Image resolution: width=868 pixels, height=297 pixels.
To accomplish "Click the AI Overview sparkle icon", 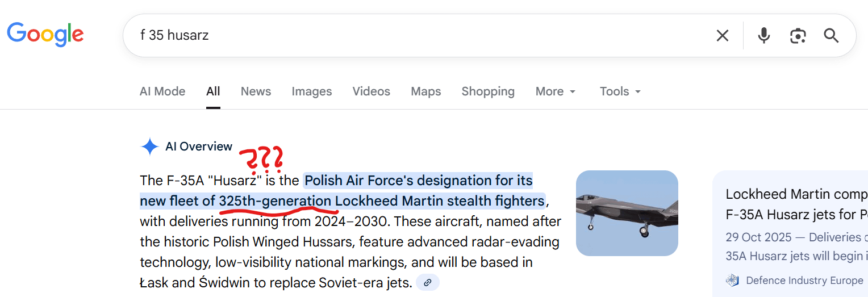I will (149, 147).
